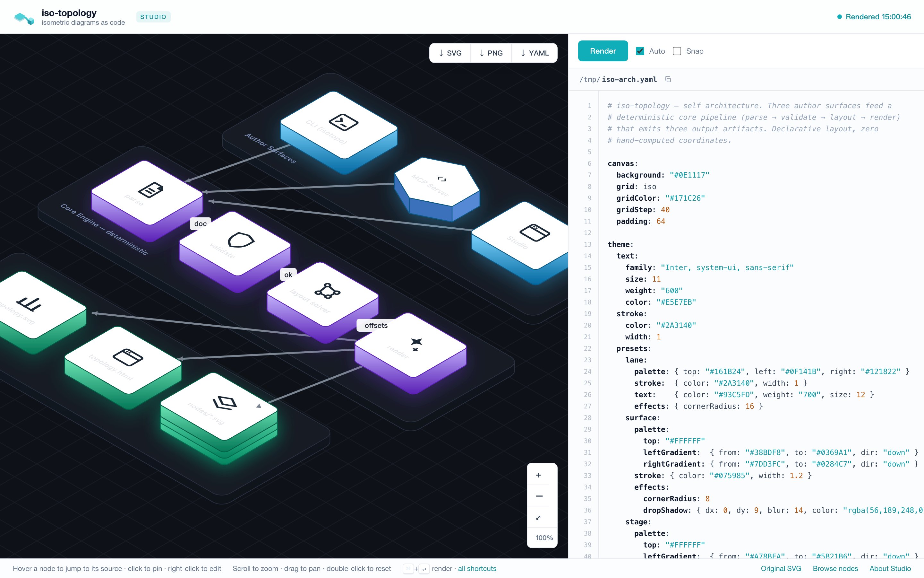
Task: Place cursor on the gridStep: 40 line
Action: pyautogui.click(x=643, y=209)
